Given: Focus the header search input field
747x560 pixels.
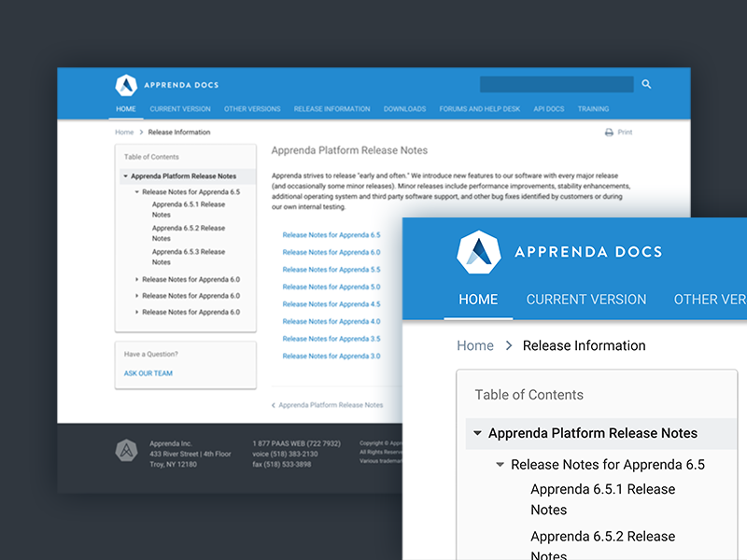Looking at the screenshot, I should (x=557, y=84).
